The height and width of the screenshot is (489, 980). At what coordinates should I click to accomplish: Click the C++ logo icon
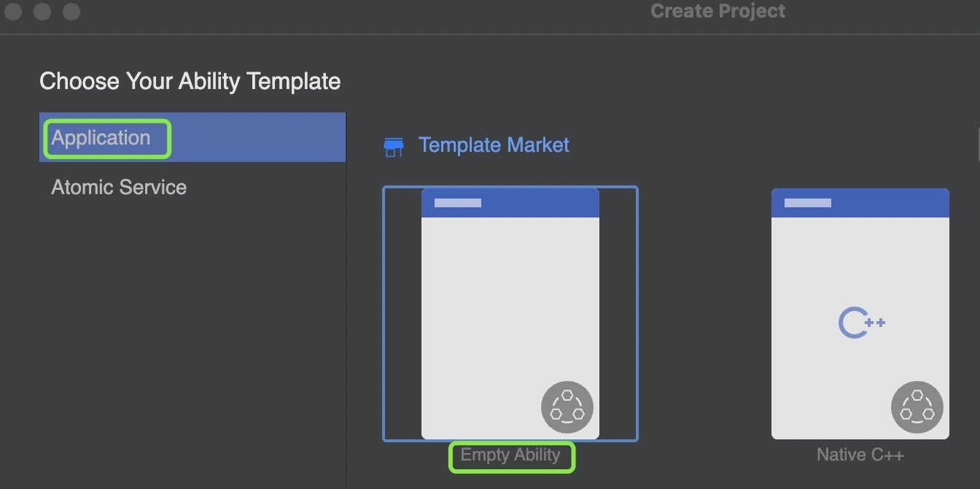(x=860, y=323)
